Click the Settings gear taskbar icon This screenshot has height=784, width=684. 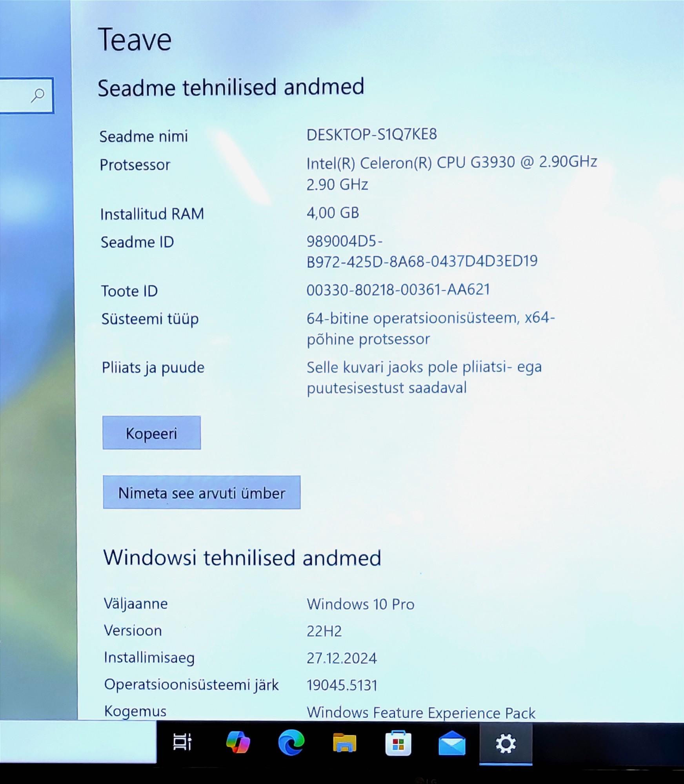point(506,744)
